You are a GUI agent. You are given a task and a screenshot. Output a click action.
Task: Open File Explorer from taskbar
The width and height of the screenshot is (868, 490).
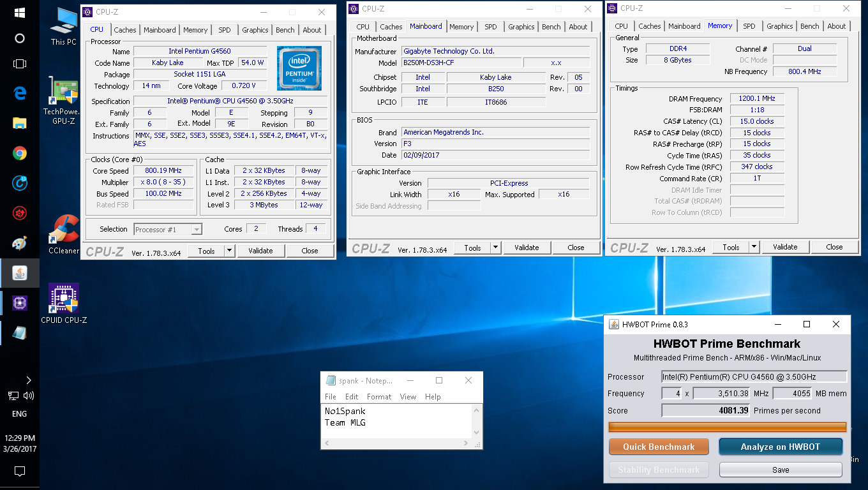pyautogui.click(x=19, y=123)
